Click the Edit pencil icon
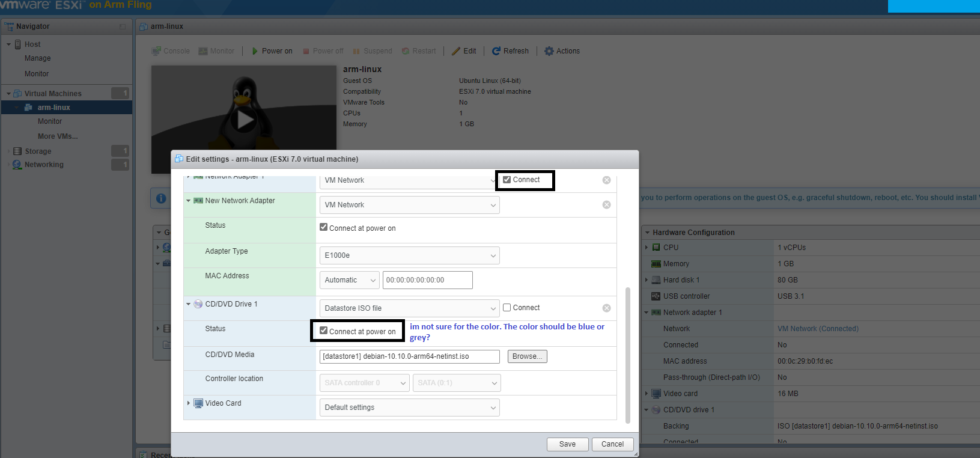The height and width of the screenshot is (458, 980). pos(456,51)
